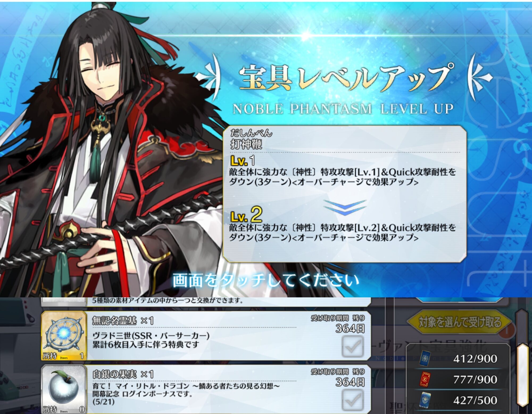Tap the Lv.2 effect description text
532x414 pixels.
click(342, 232)
